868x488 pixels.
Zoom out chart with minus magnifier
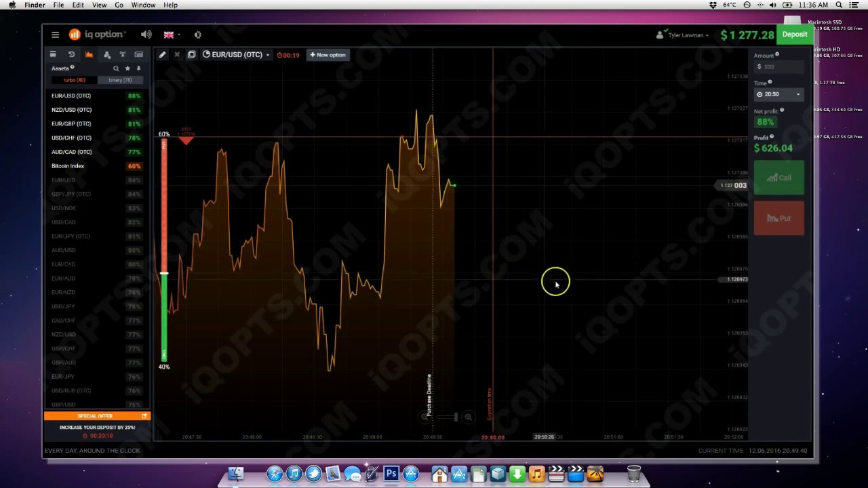(425, 418)
